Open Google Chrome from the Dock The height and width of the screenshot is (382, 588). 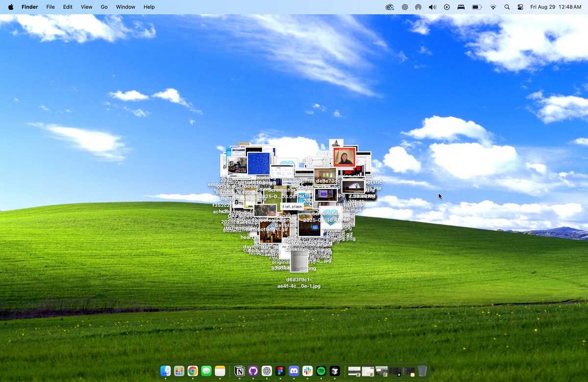pyautogui.click(x=193, y=371)
